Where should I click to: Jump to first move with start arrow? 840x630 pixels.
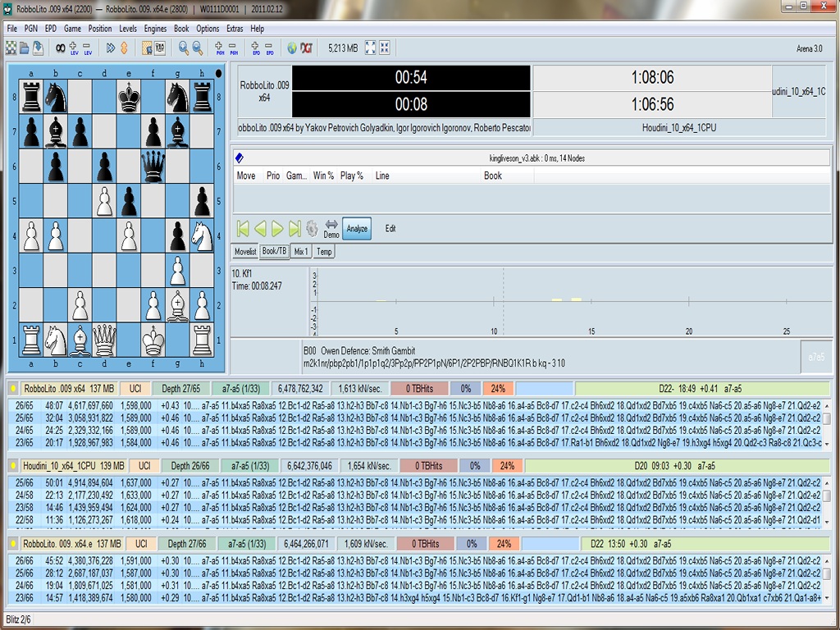243,229
